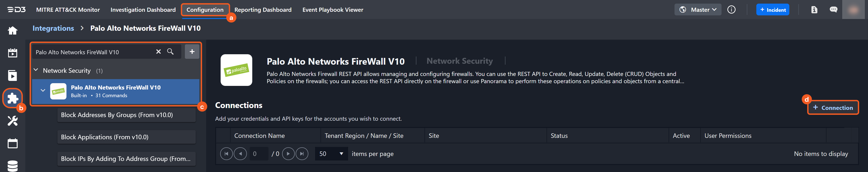Collapse Palo Alto Networks FireWall V10 commands
Image resolution: width=868 pixels, height=172 pixels.
[x=43, y=91]
